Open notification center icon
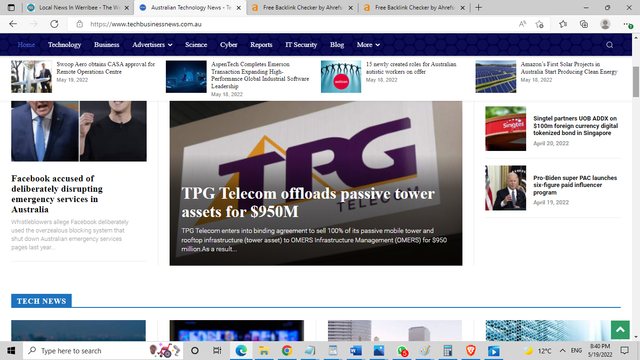Screen dimensions: 640x360 tap(624, 351)
